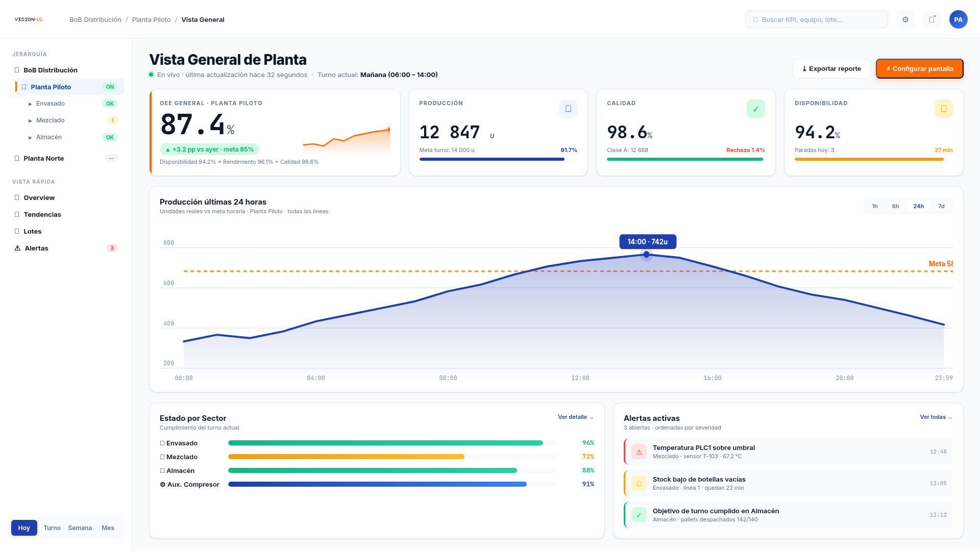Click the Lotes icon in sidebar
This screenshot has width=980, height=551.
[17, 231]
